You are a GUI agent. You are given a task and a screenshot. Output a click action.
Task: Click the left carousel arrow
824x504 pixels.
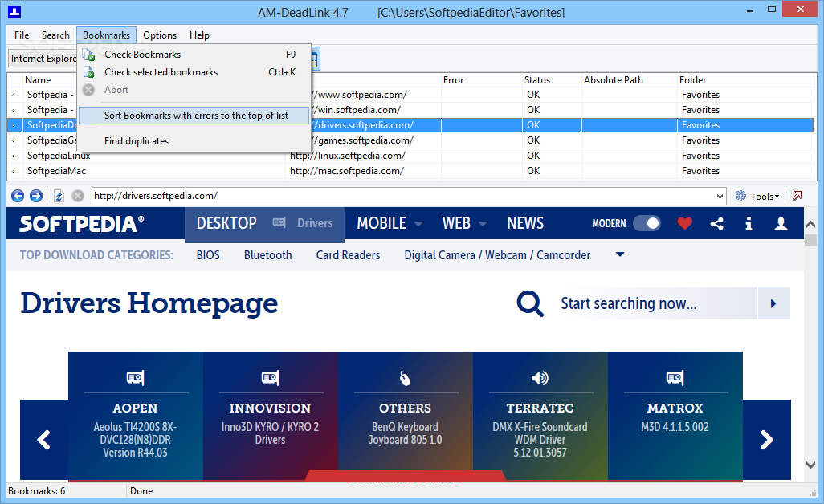click(44, 440)
